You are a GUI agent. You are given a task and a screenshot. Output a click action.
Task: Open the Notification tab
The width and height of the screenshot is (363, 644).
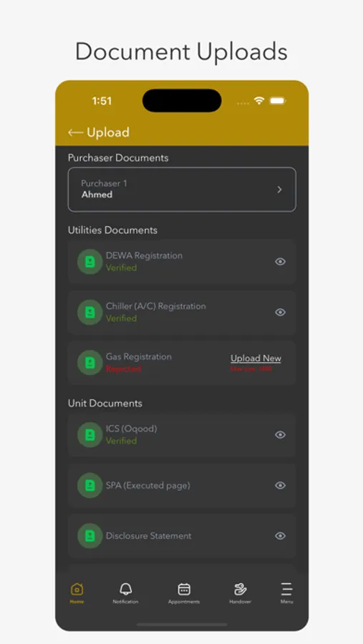pos(125,592)
